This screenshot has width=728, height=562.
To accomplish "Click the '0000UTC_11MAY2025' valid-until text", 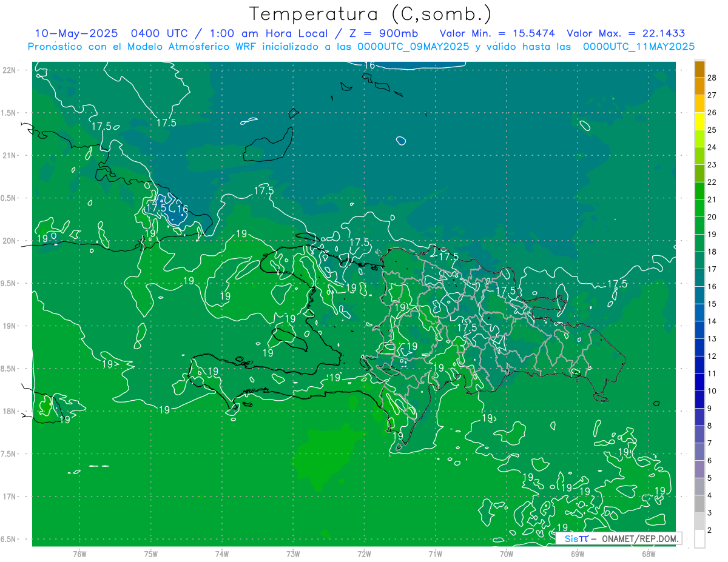I will coord(639,47).
